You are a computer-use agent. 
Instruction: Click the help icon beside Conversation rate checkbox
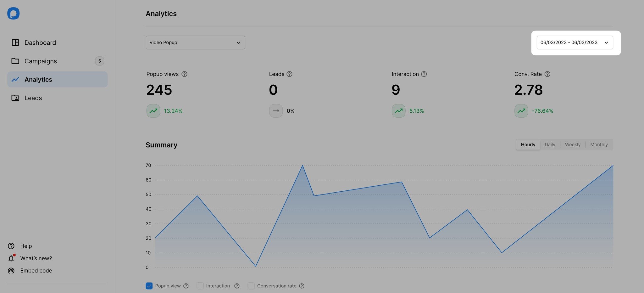click(x=302, y=286)
